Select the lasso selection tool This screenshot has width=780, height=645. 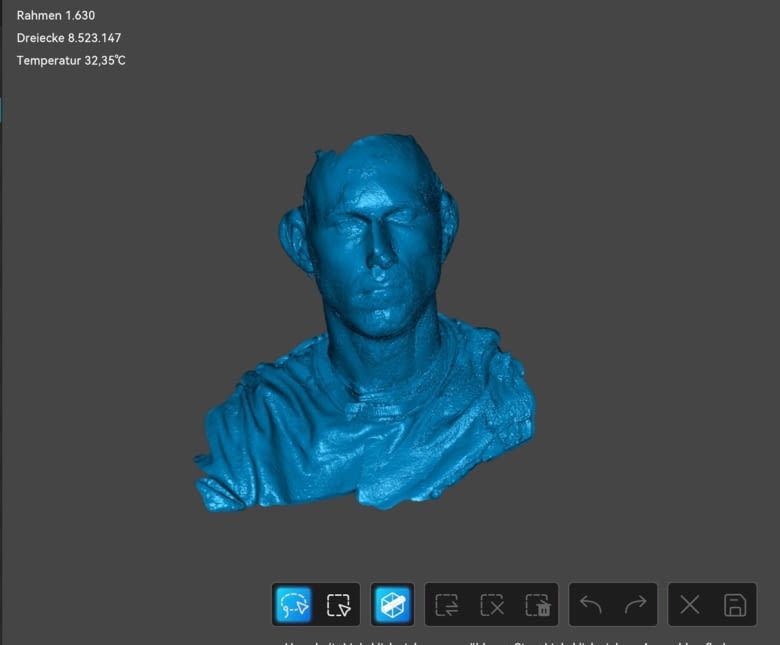(294, 605)
